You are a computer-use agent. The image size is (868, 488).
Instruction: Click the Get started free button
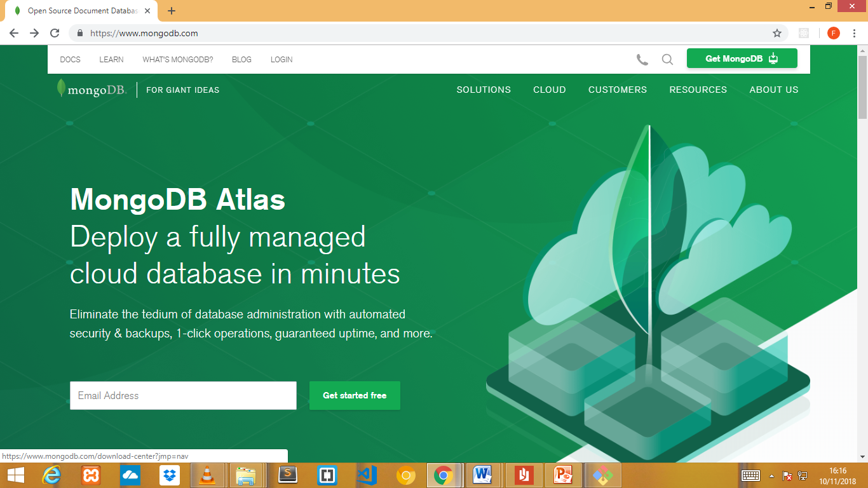355,395
